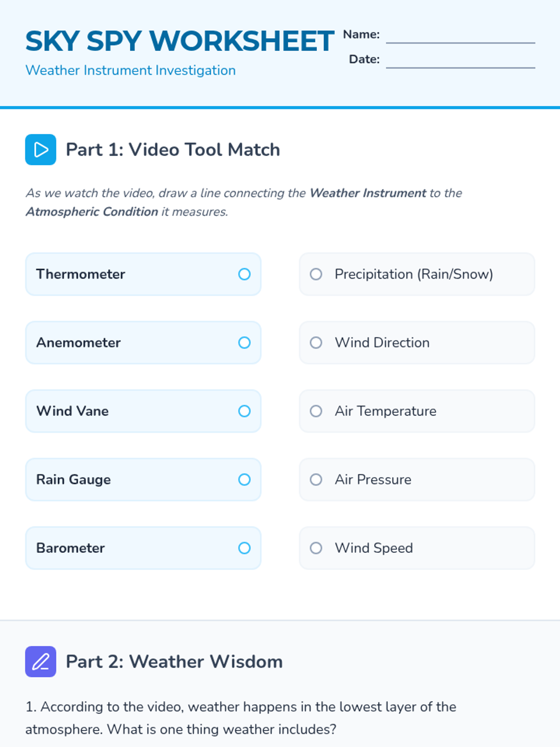This screenshot has width=560, height=747.
Task: Click the pencil icon beside Part 2
Action: coord(41,662)
